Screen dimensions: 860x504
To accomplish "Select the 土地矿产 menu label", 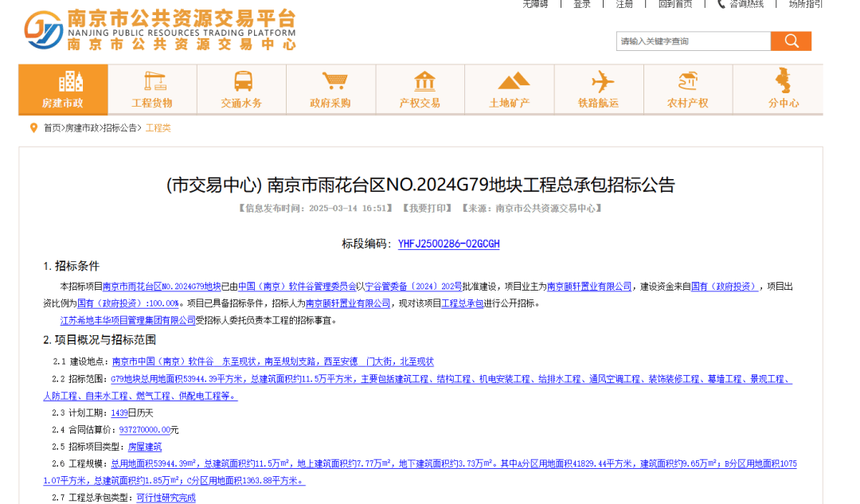I will [x=510, y=103].
